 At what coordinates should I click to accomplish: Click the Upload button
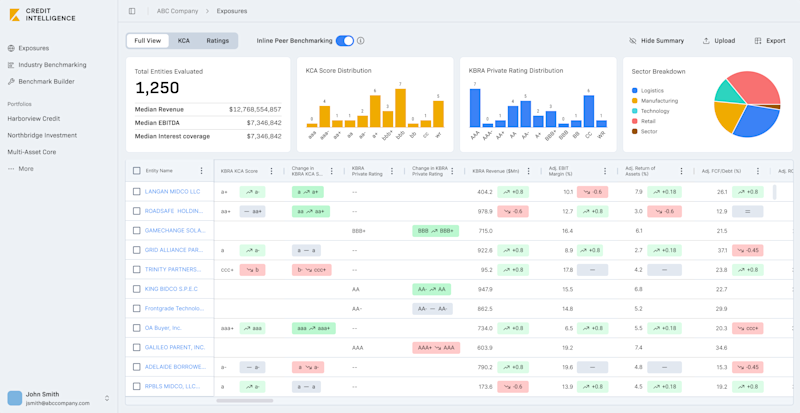[719, 41]
